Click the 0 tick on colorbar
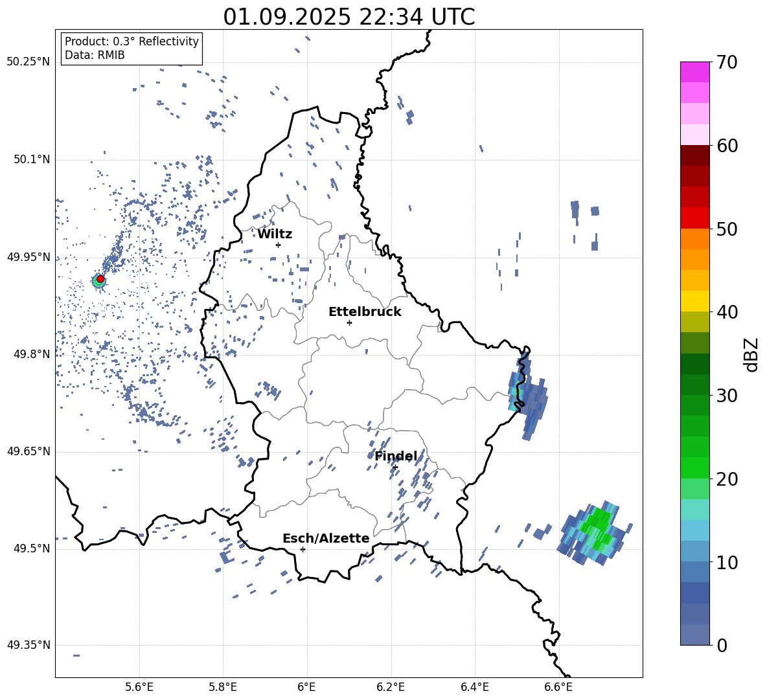 tap(722, 645)
